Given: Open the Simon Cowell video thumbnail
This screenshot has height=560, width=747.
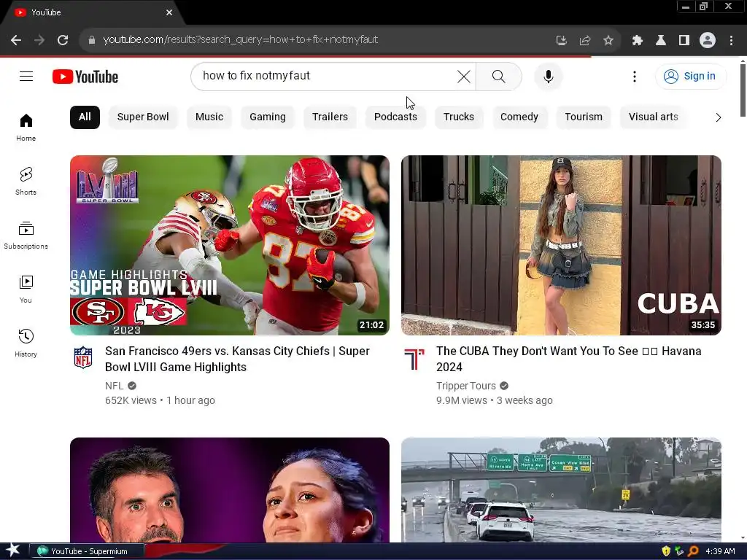Looking at the screenshot, I should [x=230, y=489].
